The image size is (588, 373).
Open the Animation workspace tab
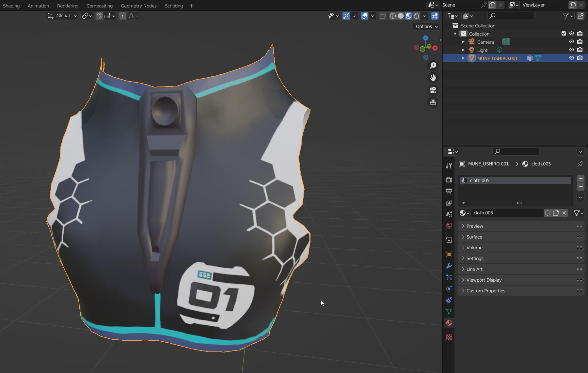(38, 6)
